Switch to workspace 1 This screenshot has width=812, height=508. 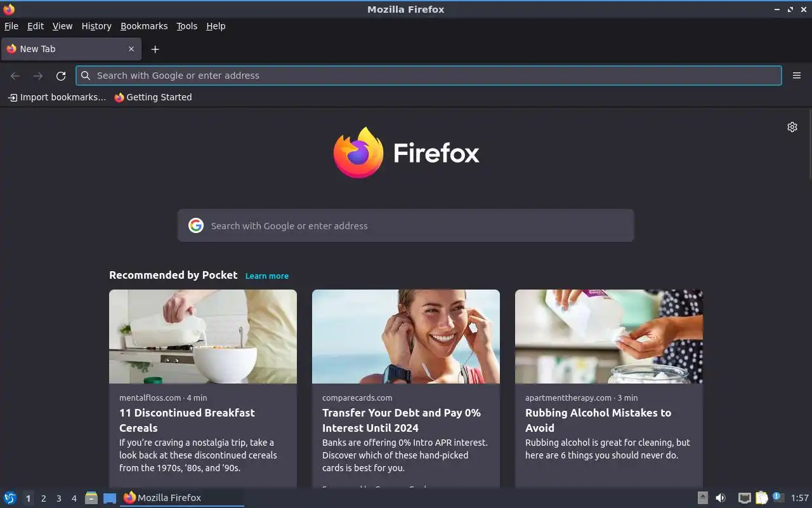click(x=28, y=498)
